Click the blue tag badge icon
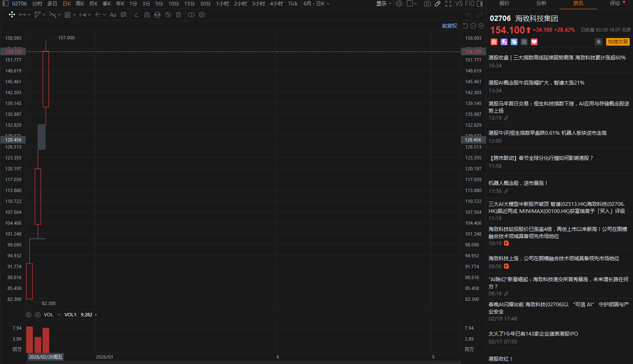This screenshot has height=364, width=633. coord(514,42)
